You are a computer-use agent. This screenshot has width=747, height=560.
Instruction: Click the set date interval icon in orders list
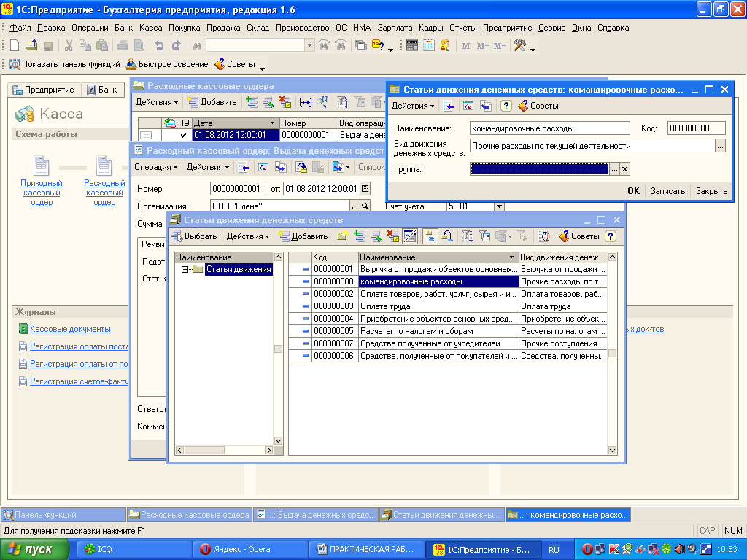point(306,102)
